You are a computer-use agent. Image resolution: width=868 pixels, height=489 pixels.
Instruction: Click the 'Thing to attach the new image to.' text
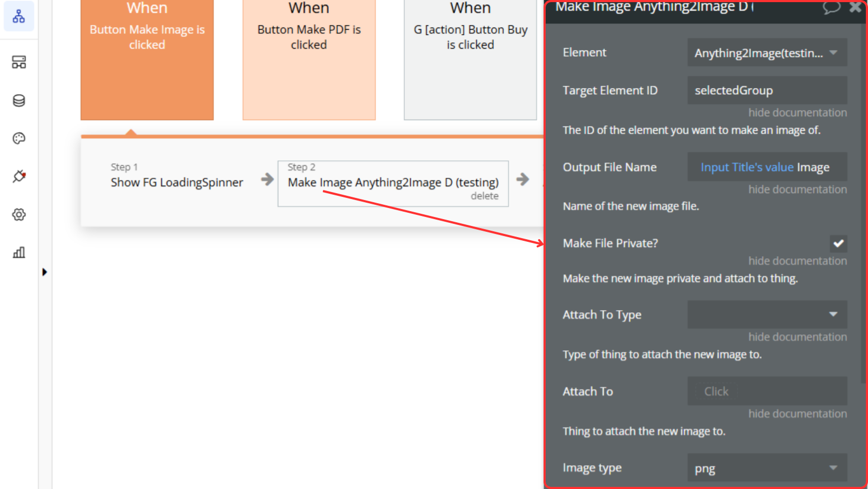(x=644, y=431)
